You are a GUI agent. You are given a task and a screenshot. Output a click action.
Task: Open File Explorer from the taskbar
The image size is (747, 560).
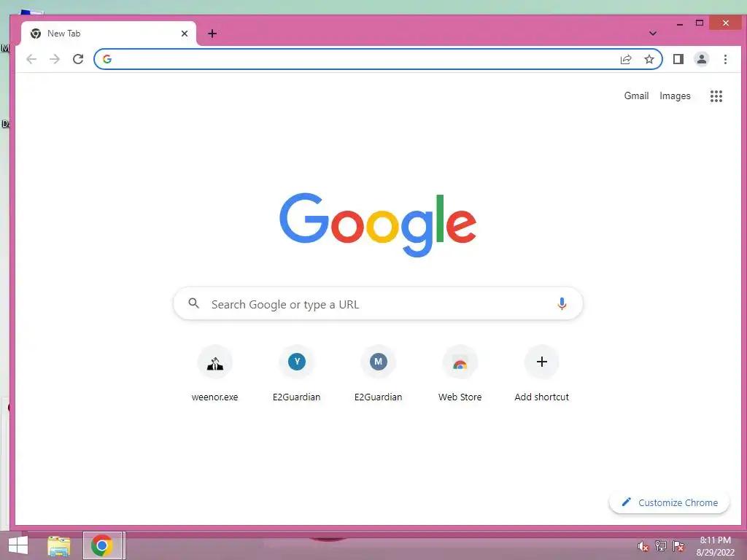pos(58,545)
